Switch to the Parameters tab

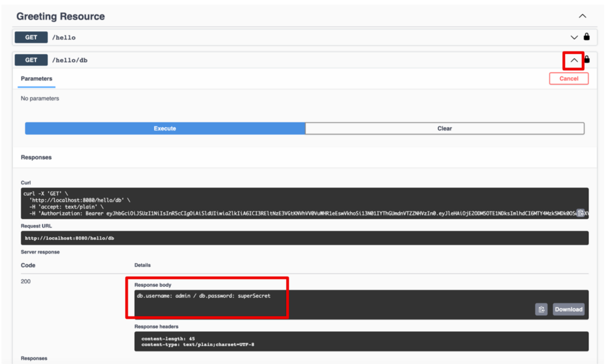click(x=37, y=78)
